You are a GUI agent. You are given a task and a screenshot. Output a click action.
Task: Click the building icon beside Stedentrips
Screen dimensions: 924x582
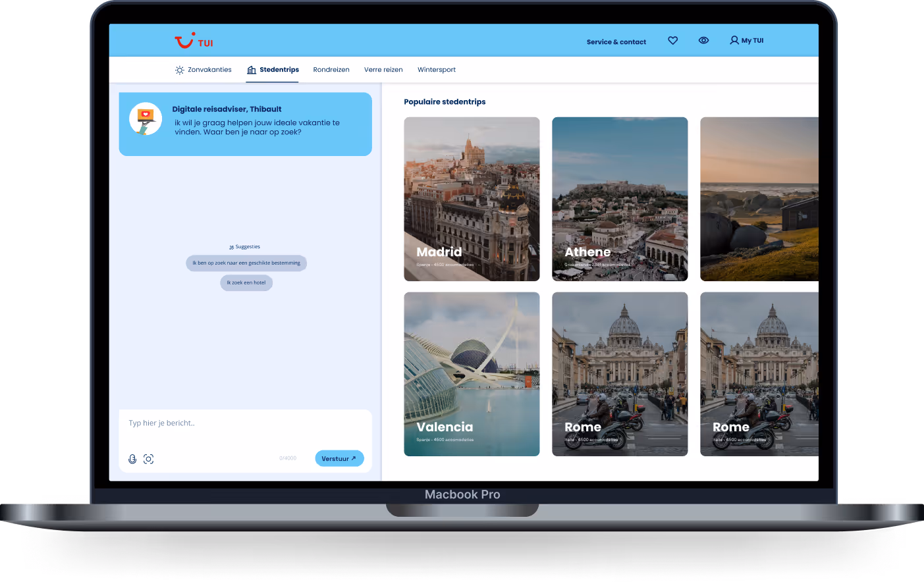(x=251, y=70)
